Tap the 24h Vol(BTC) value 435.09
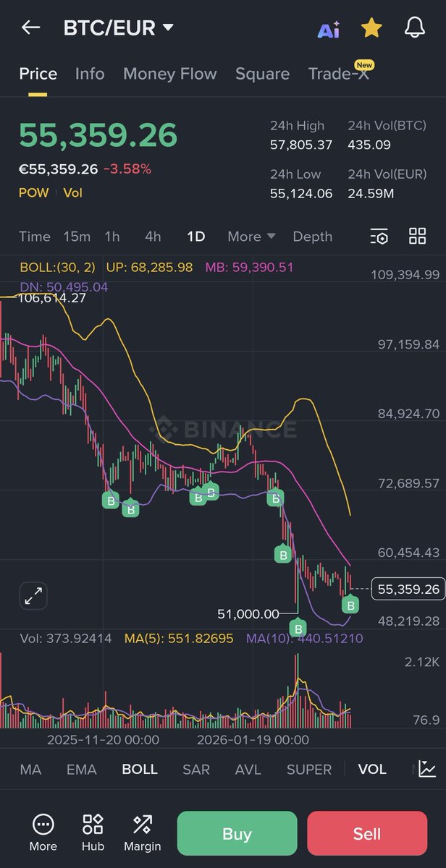The width and height of the screenshot is (446, 868). point(369,145)
